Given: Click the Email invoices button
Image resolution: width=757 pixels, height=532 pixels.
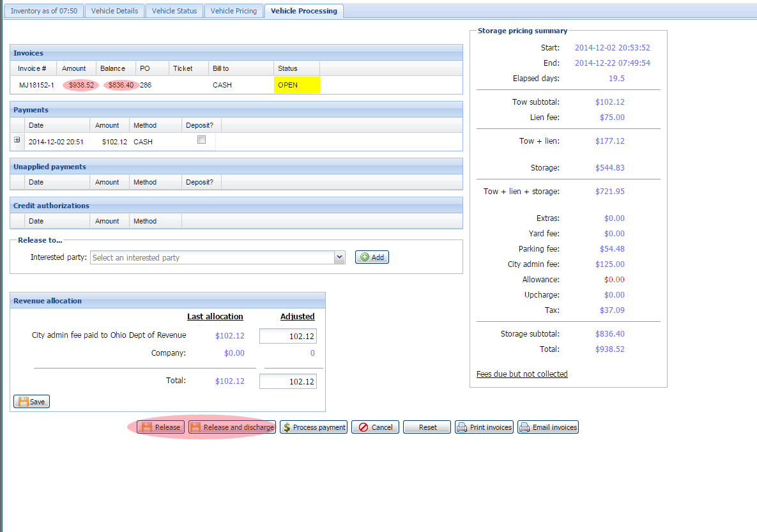Looking at the screenshot, I should pyautogui.click(x=548, y=427).
